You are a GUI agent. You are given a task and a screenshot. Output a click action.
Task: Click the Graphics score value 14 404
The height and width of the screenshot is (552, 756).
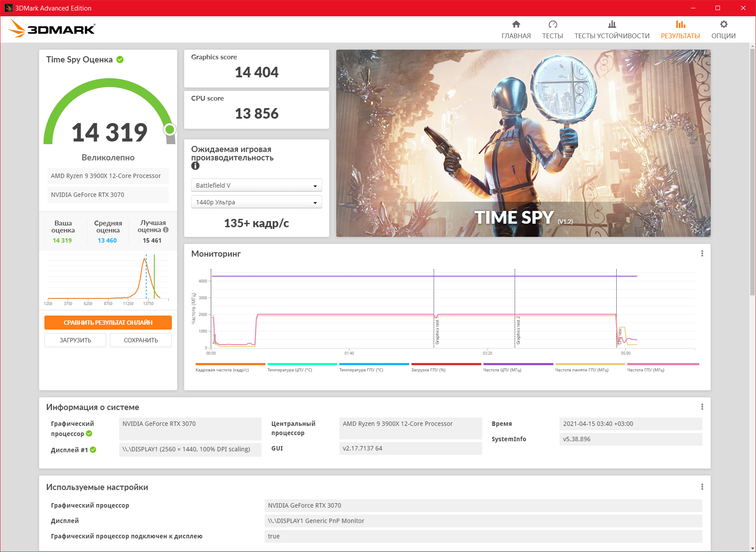point(257,72)
